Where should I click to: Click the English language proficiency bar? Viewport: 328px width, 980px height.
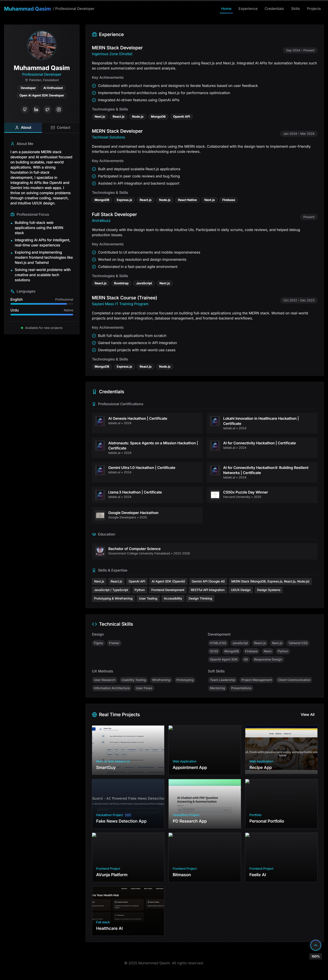[x=42, y=304]
